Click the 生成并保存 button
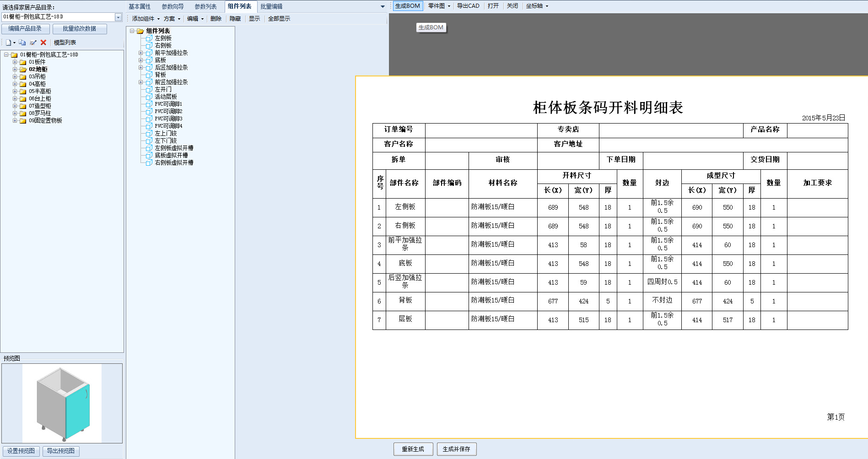 [x=456, y=449]
